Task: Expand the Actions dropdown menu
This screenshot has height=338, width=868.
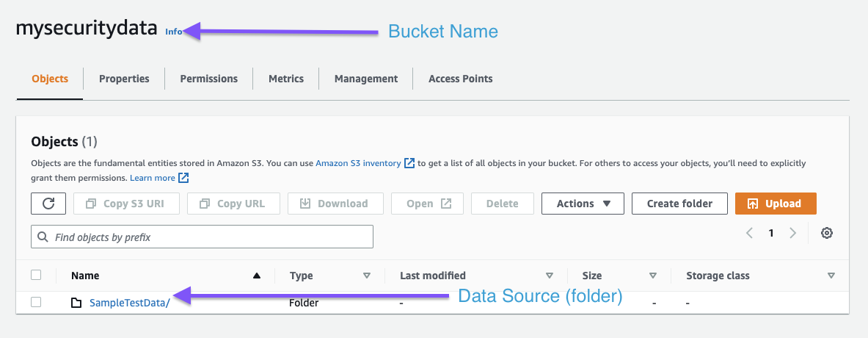Action: click(x=583, y=204)
